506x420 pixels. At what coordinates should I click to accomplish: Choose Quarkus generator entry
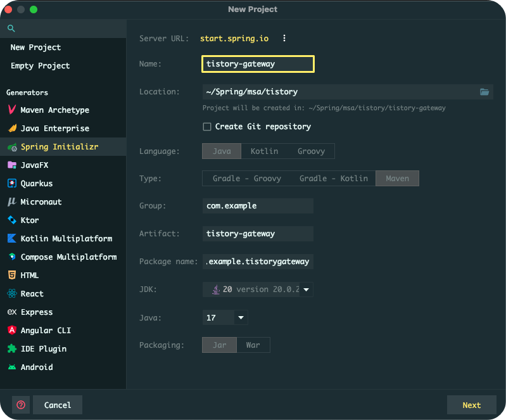point(63,183)
